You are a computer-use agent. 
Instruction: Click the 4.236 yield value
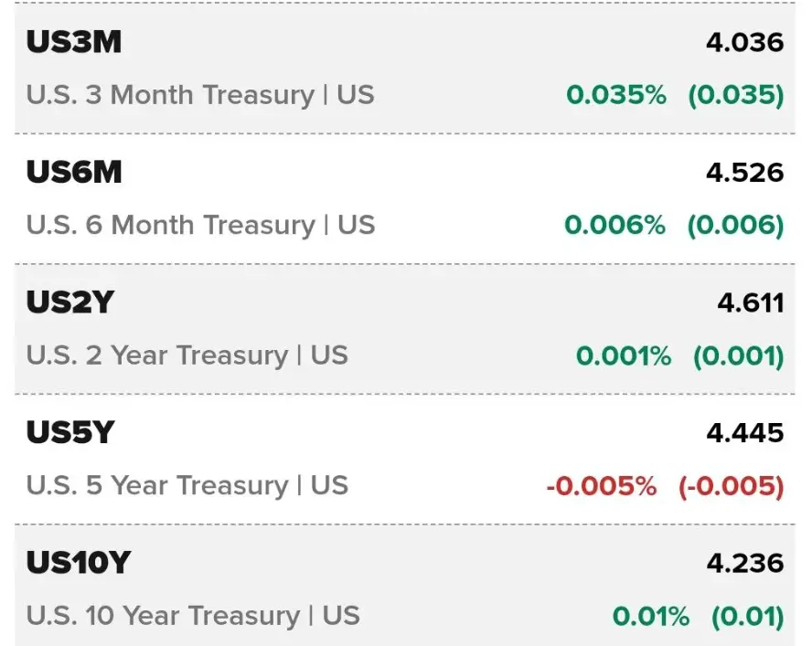[744, 563]
